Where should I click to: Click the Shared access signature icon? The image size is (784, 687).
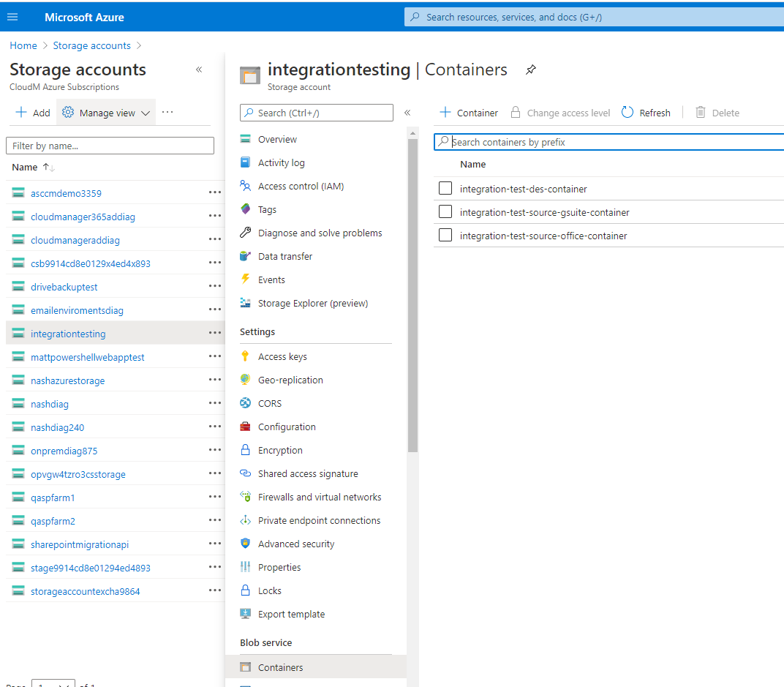[245, 473]
